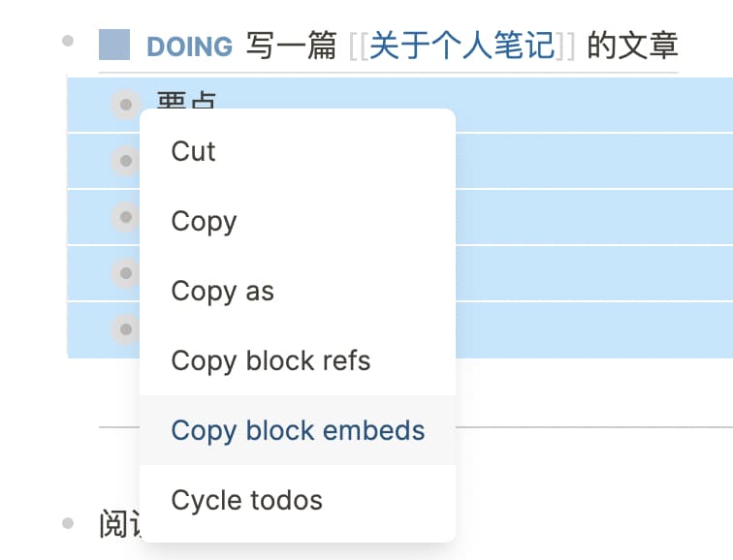Open the 关于个人笔记 page link
733x560 pixels.
click(462, 46)
